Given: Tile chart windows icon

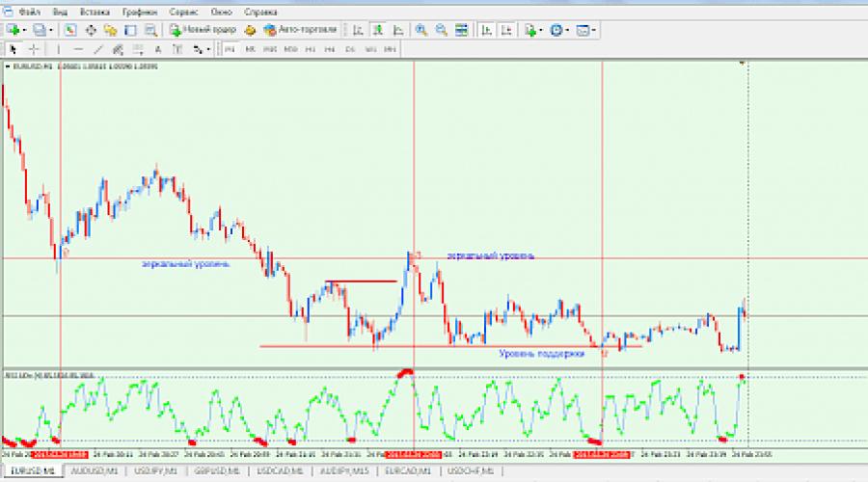Looking at the screenshot, I should pyautogui.click(x=461, y=30).
